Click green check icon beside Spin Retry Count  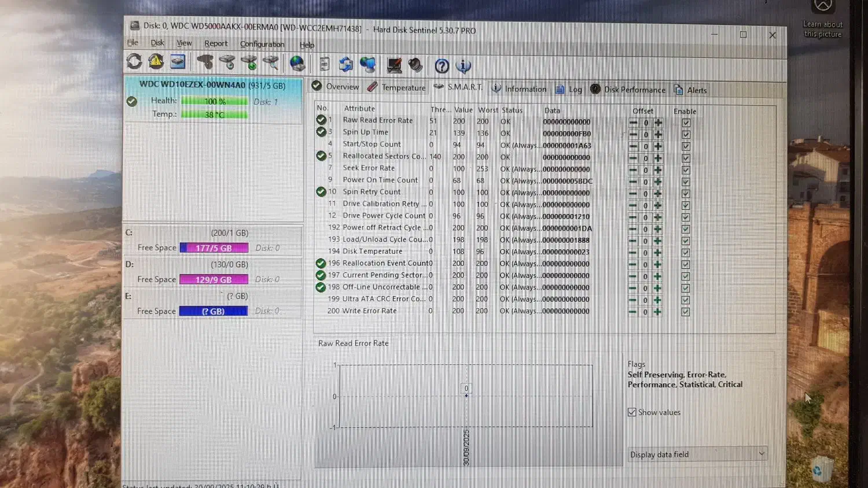coord(321,191)
